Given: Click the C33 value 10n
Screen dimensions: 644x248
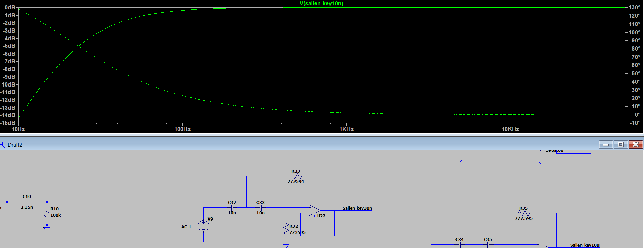Looking at the screenshot, I should (261, 213).
